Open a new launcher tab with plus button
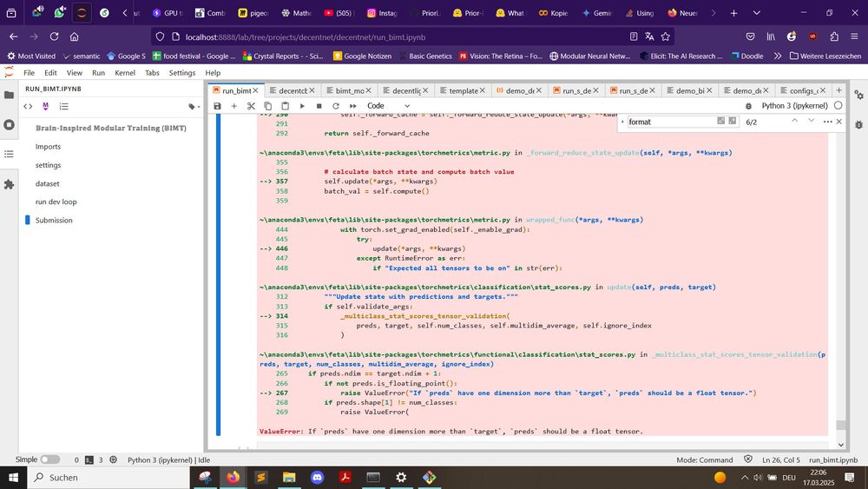This screenshot has width=868, height=489. tap(838, 89)
